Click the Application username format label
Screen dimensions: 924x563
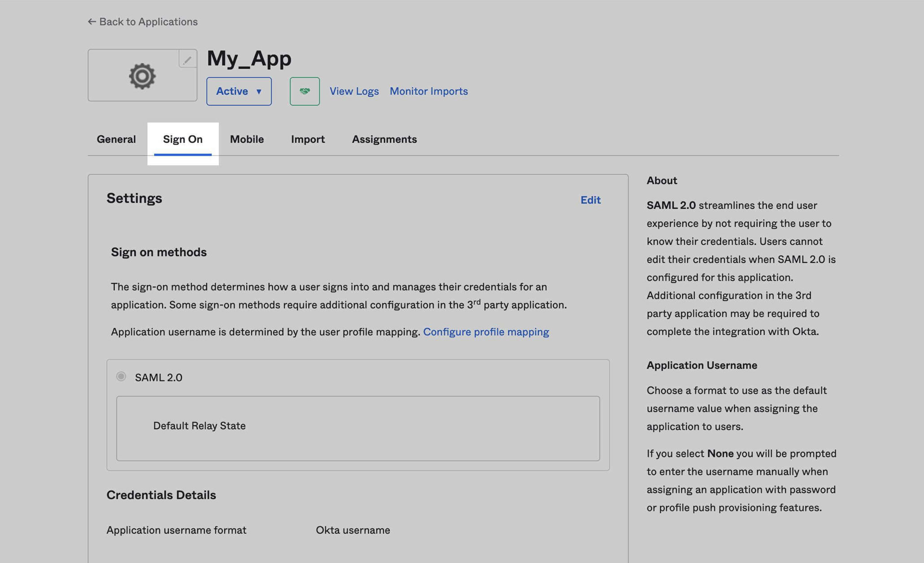pos(176,530)
